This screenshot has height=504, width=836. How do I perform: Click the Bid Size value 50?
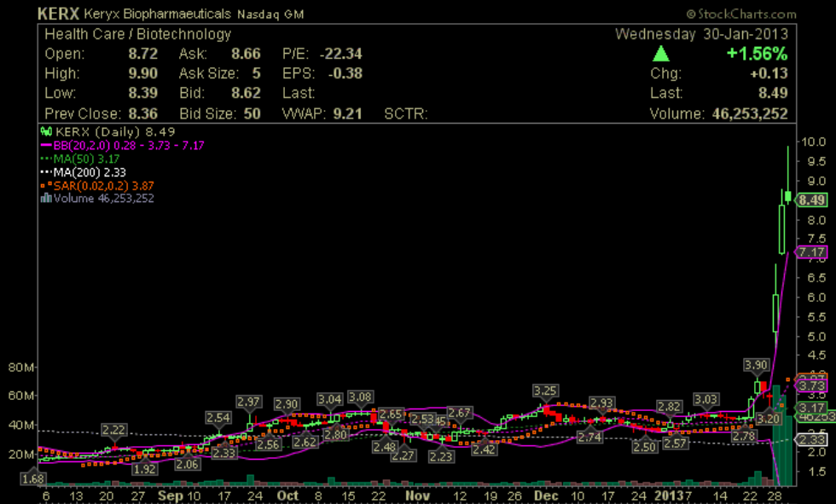tap(253, 113)
